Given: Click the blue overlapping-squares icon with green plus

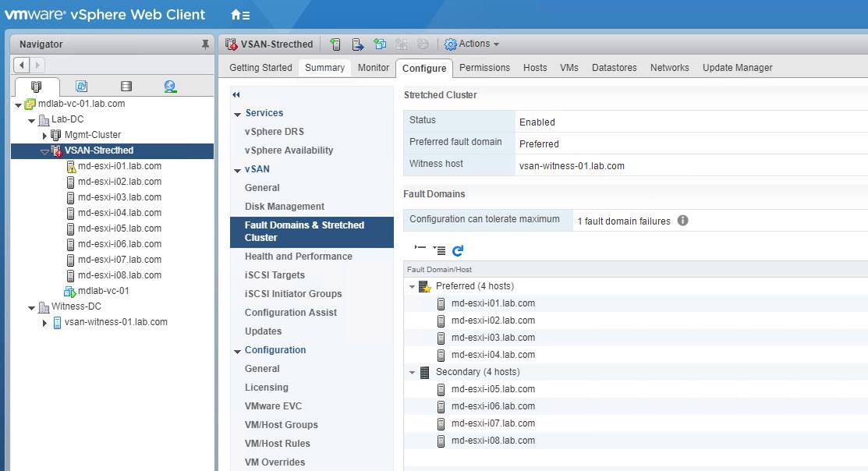Looking at the screenshot, I should [x=380, y=44].
